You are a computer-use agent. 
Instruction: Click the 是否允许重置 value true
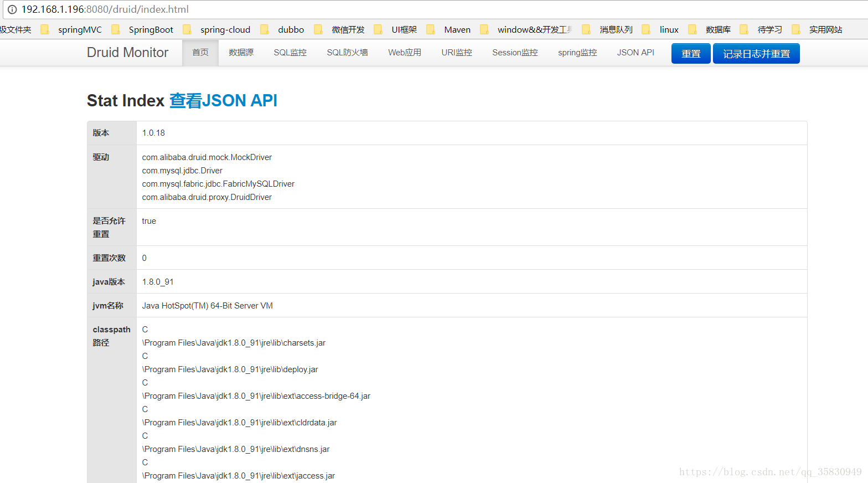(x=149, y=221)
